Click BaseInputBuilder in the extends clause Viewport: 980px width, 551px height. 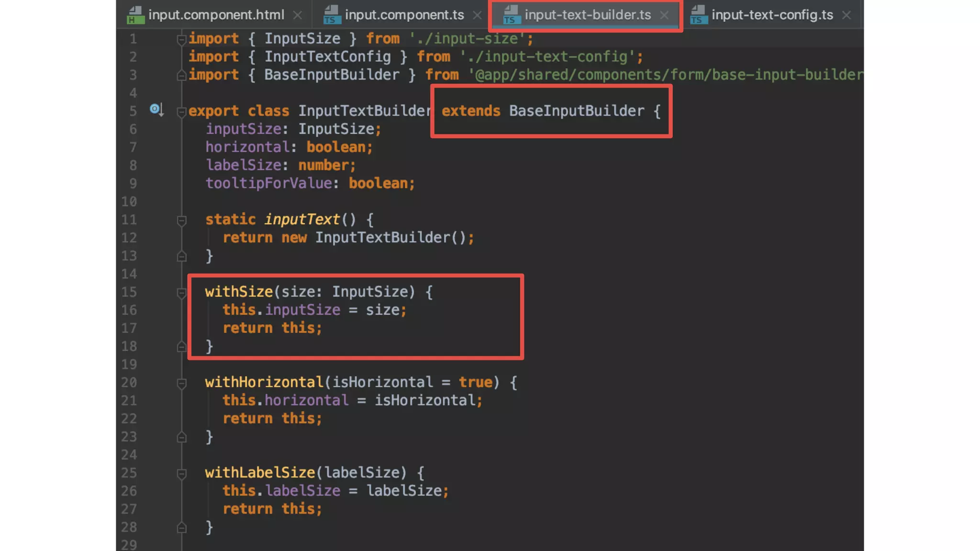pos(576,111)
